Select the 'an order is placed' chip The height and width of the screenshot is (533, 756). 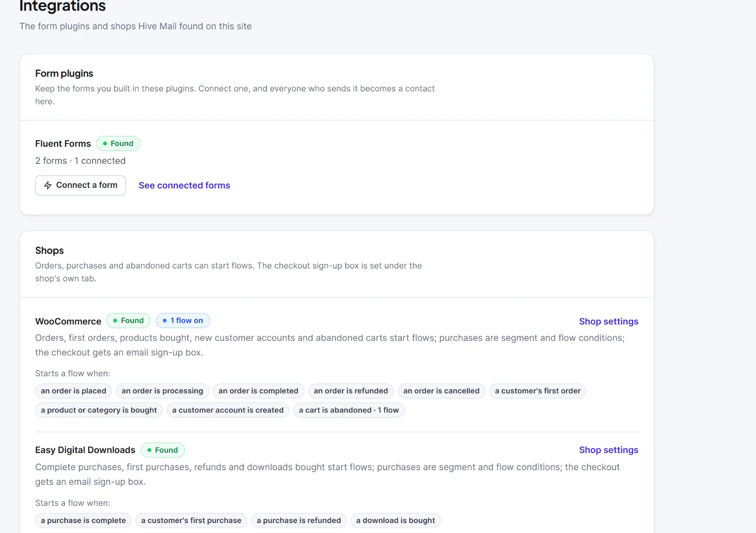click(x=74, y=391)
